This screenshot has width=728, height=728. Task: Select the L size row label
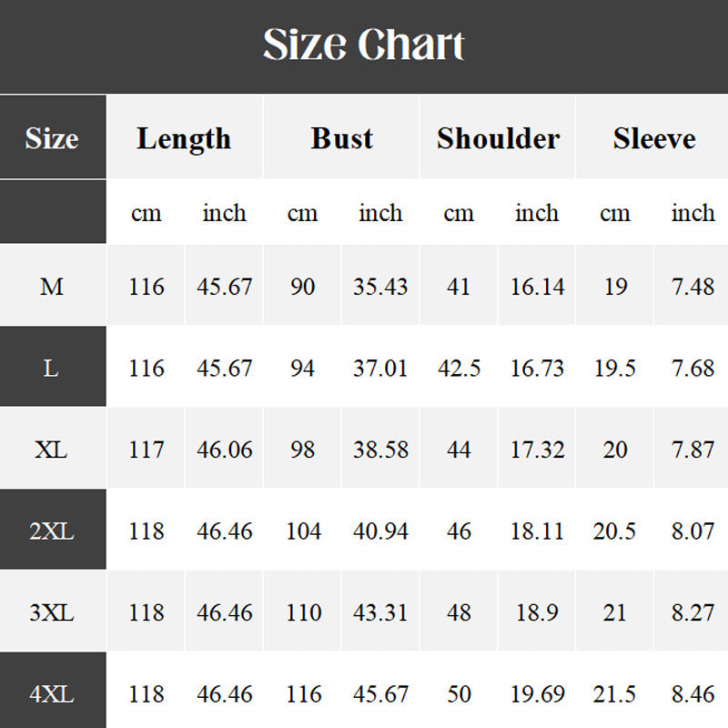(52, 368)
